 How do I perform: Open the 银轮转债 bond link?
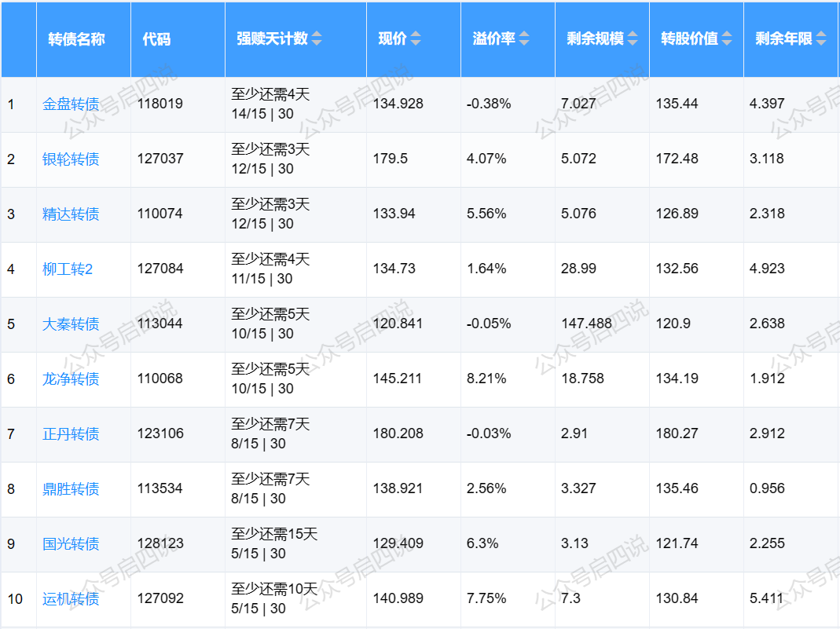(x=71, y=159)
